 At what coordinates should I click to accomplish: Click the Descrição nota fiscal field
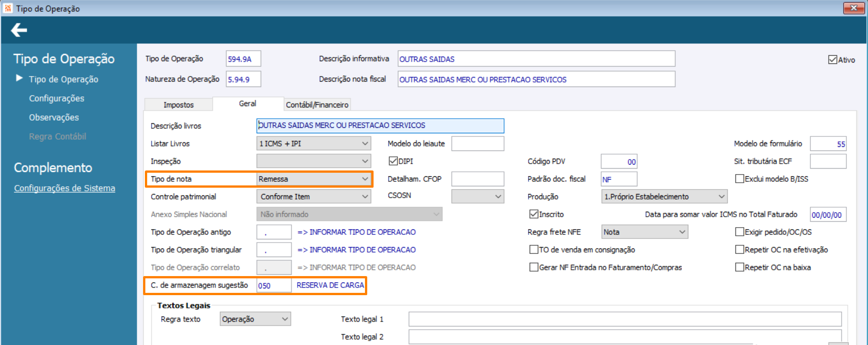(x=536, y=79)
